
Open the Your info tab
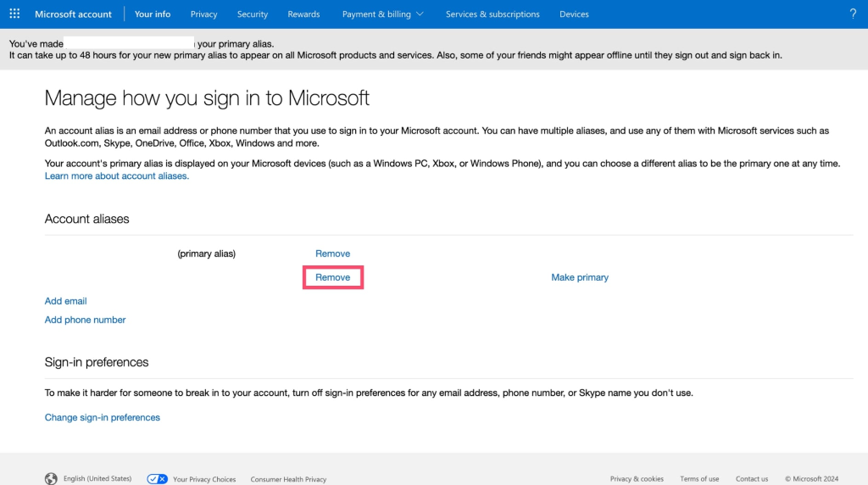[x=153, y=14]
